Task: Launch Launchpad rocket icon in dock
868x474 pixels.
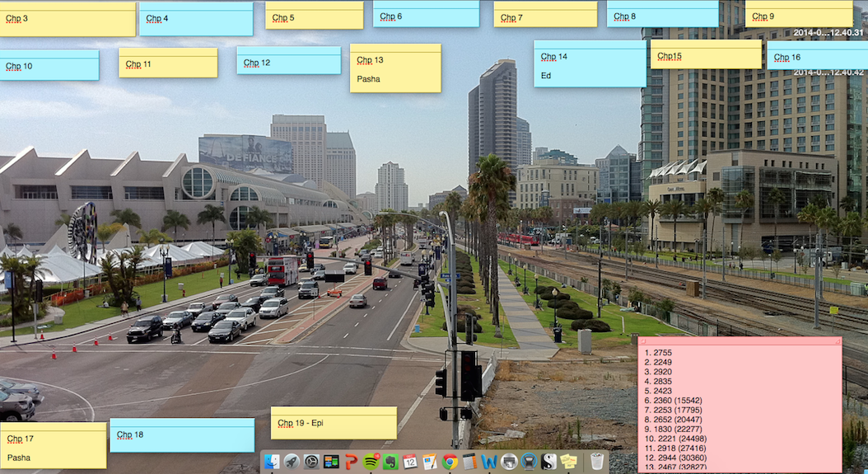Action: [292, 462]
